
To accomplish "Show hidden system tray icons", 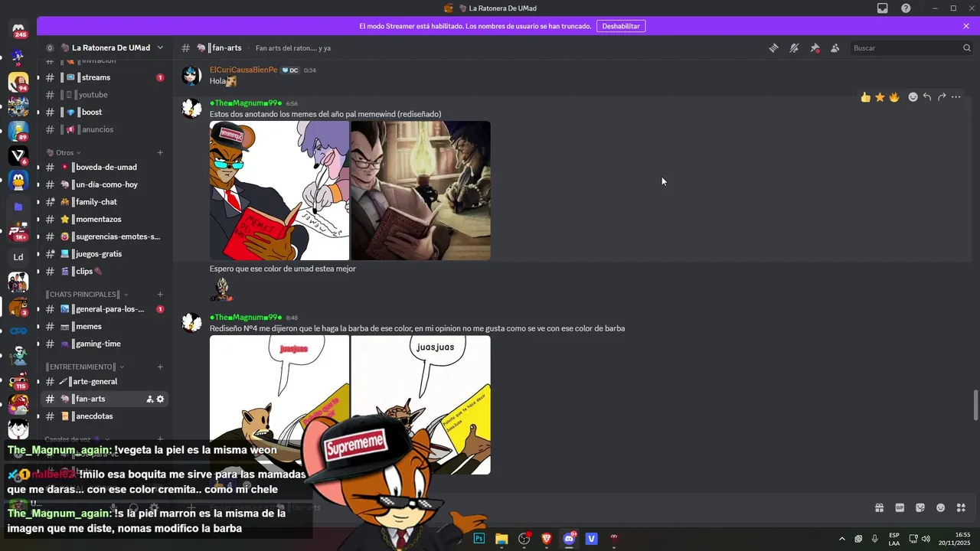I will (842, 539).
